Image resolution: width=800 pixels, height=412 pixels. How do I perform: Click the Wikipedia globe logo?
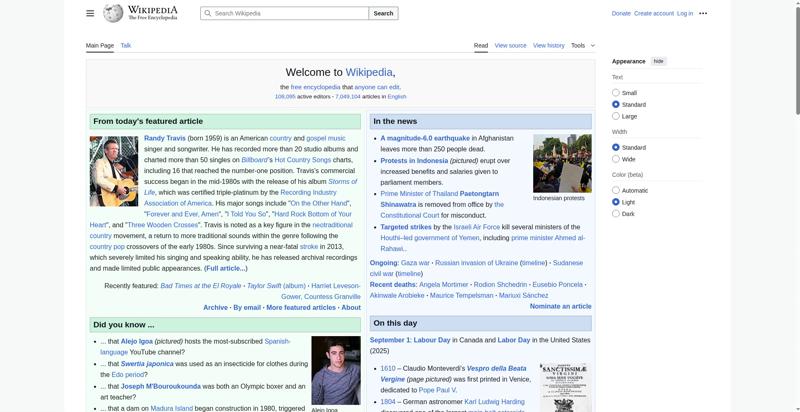(113, 13)
